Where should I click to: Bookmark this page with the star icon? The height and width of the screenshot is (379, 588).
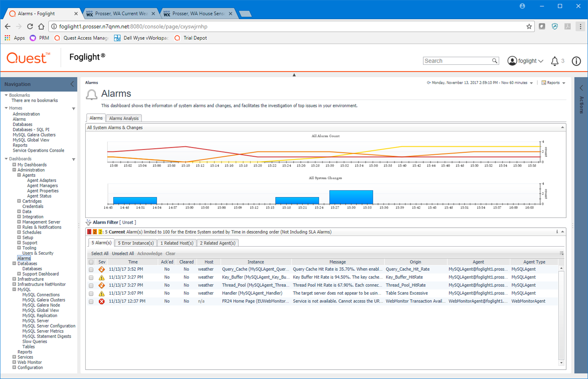529,27
